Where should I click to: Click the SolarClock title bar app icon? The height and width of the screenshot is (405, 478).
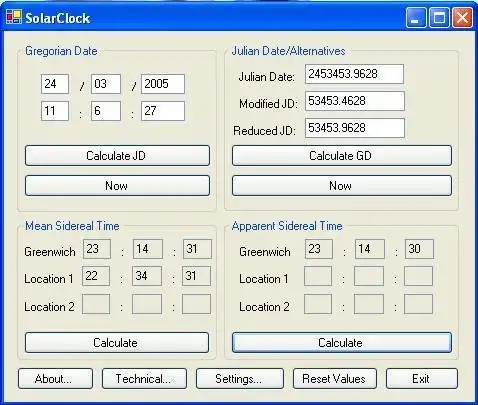click(14, 17)
